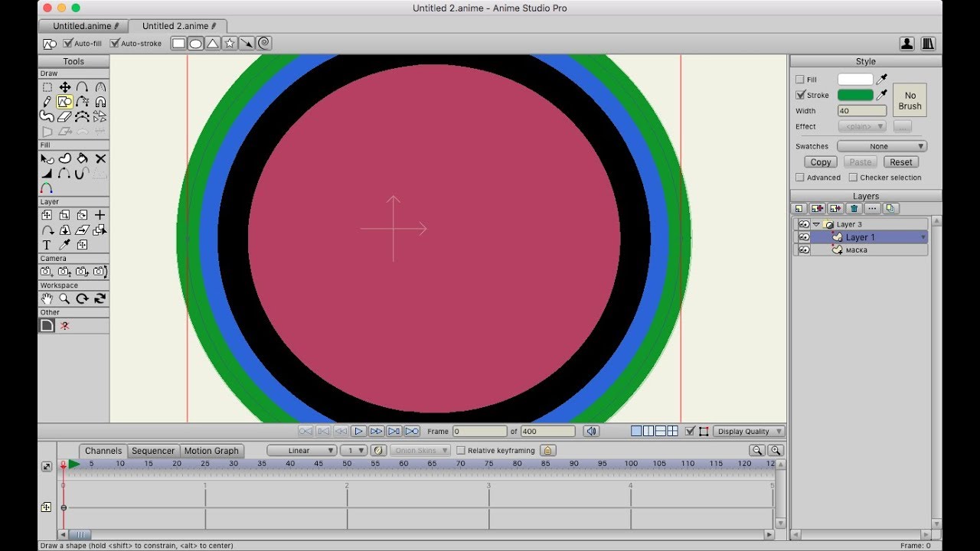The height and width of the screenshot is (551, 980).
Task: Open the Layer 1 row dropdown arrow
Action: coord(923,238)
